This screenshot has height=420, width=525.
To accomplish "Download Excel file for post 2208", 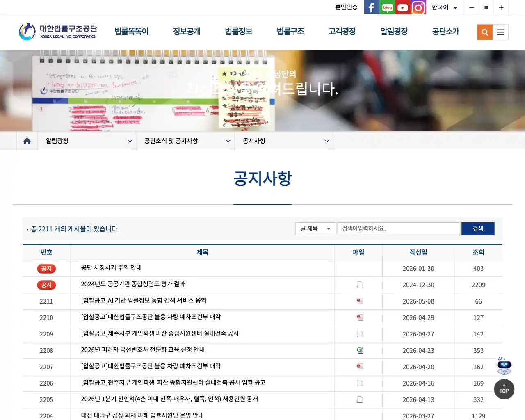I will click(x=360, y=350).
